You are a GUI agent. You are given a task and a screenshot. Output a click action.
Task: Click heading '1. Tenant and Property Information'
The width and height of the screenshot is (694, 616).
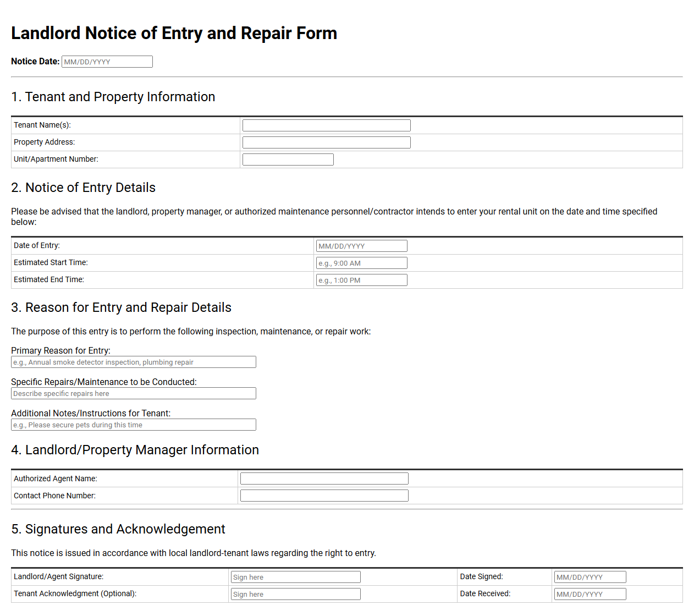113,97
